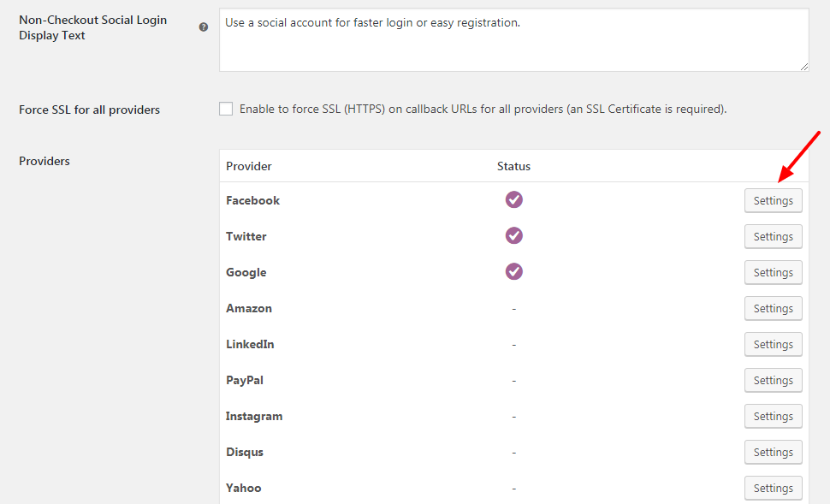The width and height of the screenshot is (830, 504).
Task: Select the LinkedIn provider name
Action: [250, 345]
